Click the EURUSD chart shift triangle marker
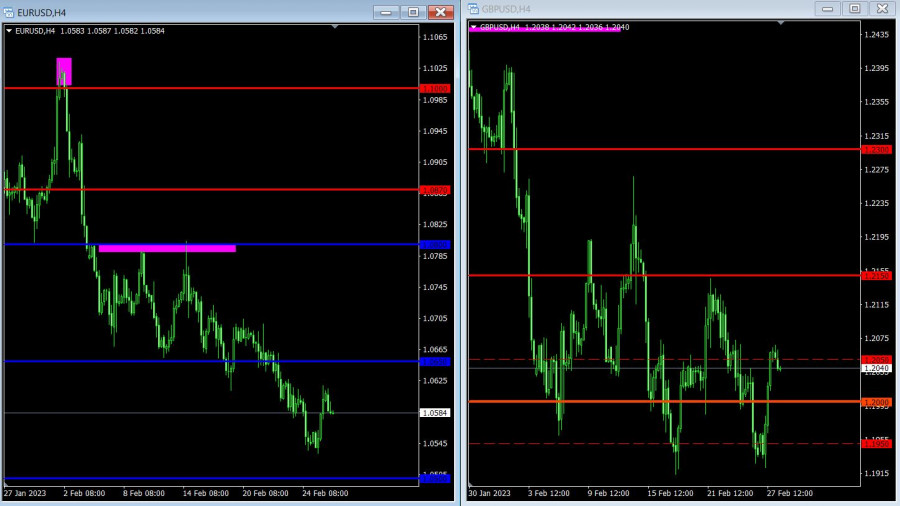900x506 pixels. [x=334, y=27]
